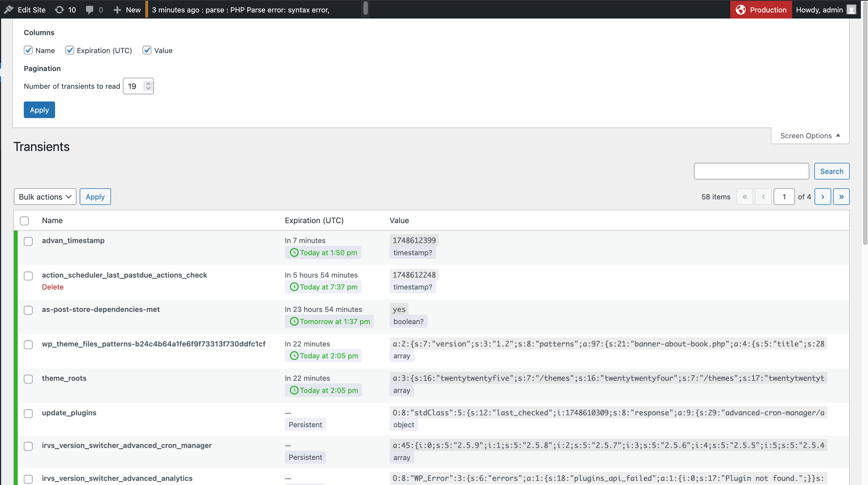Click the Search button

tap(832, 171)
